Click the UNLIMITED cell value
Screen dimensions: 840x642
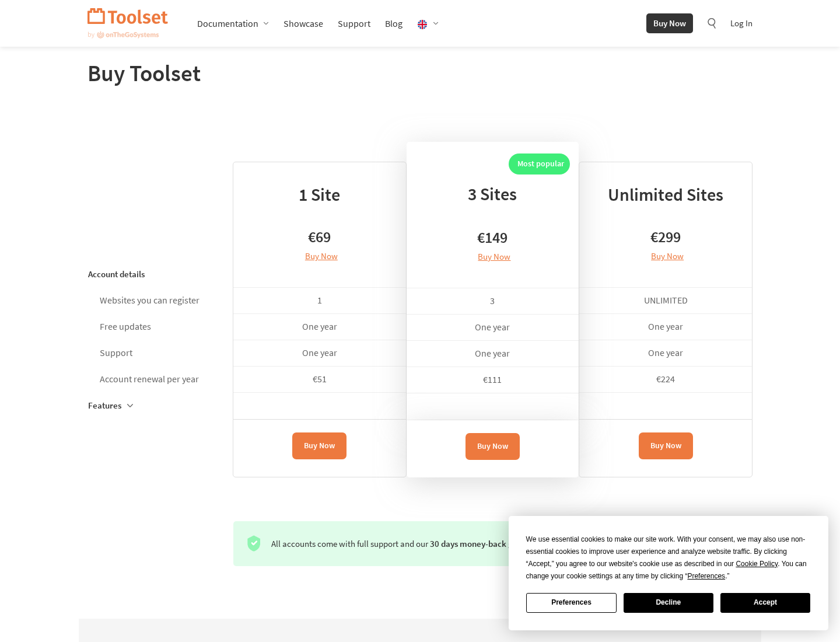tap(666, 301)
